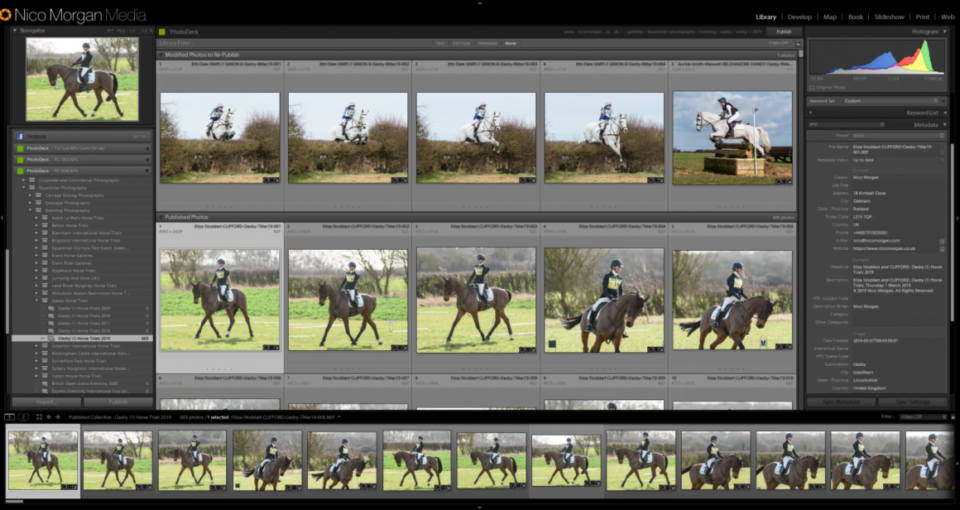
Task: Select Attribute in Library Filter bar
Action: (x=461, y=43)
